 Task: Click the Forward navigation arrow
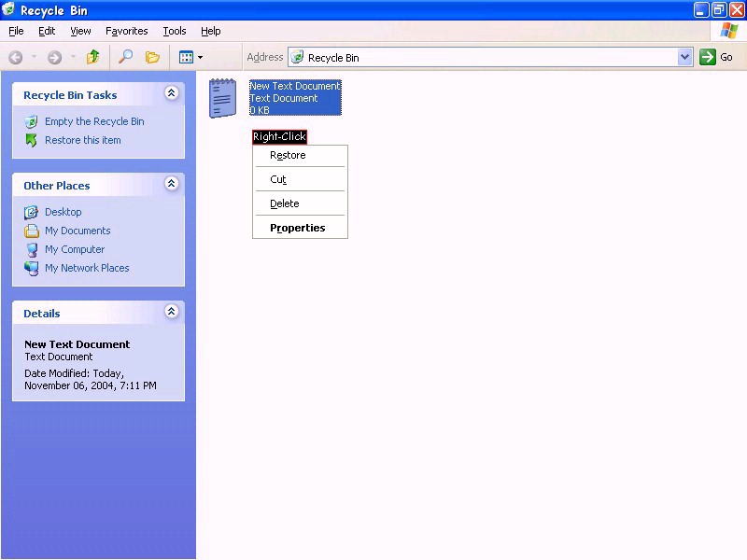pos(55,58)
